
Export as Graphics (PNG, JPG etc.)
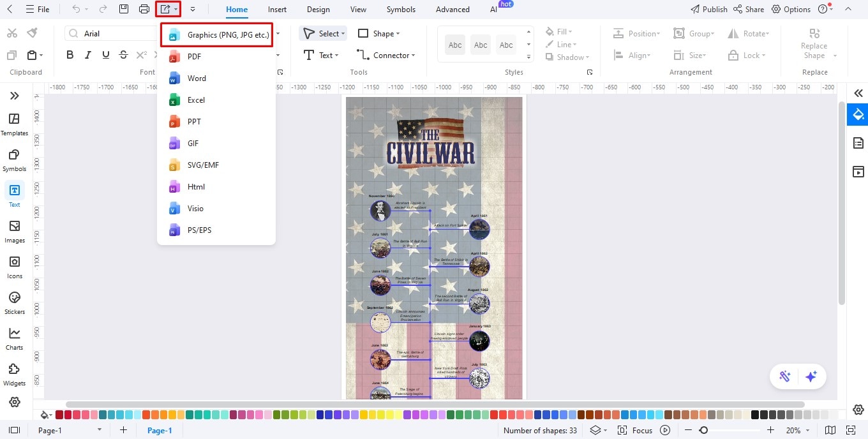pos(217,35)
